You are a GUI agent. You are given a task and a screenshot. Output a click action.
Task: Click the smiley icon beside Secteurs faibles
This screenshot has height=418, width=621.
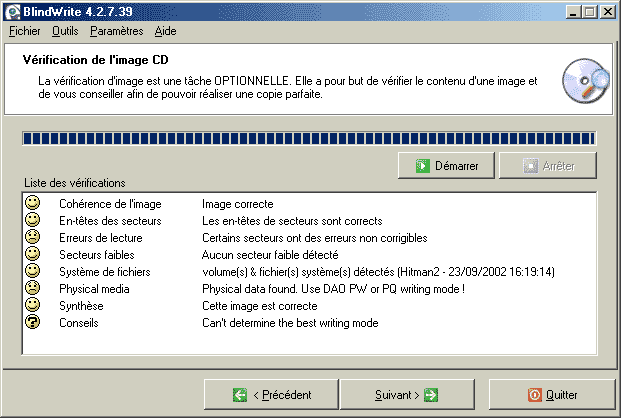tap(32, 254)
